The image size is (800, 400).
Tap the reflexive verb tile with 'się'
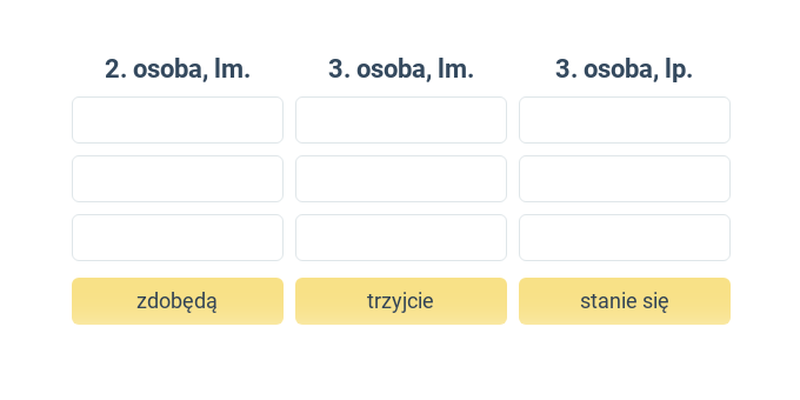[624, 301]
